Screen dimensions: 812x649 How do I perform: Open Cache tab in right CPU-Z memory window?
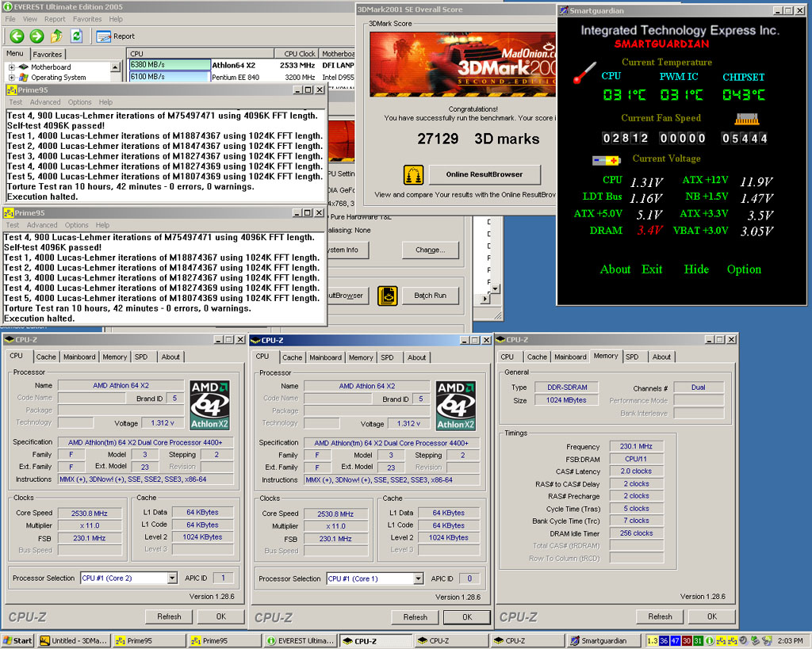point(537,357)
